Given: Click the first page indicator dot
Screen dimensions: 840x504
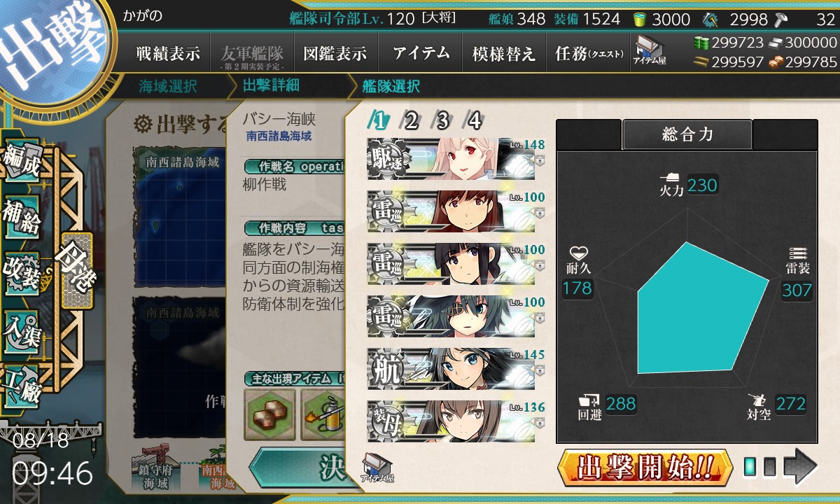Looking at the screenshot, I should coord(750,467).
